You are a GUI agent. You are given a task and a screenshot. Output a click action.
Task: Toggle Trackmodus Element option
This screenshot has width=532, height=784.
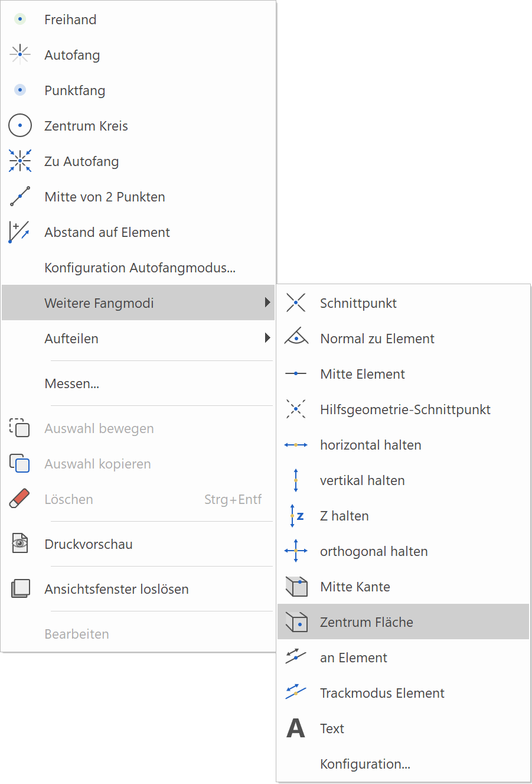point(382,693)
